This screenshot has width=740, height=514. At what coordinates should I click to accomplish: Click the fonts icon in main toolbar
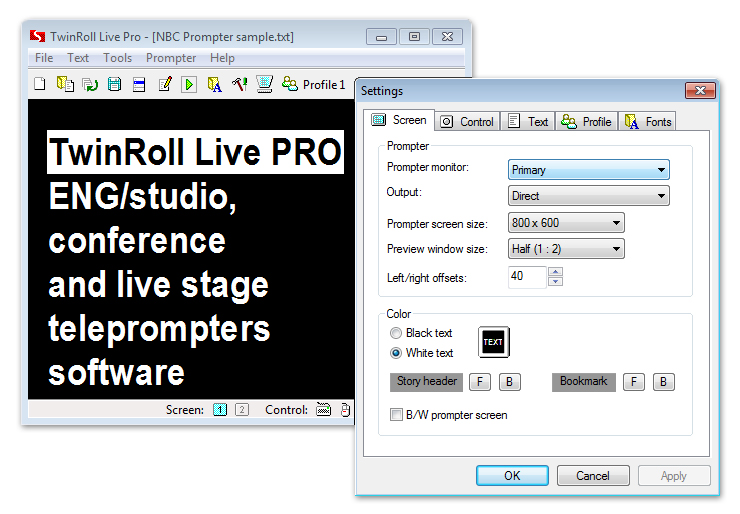pos(214,85)
